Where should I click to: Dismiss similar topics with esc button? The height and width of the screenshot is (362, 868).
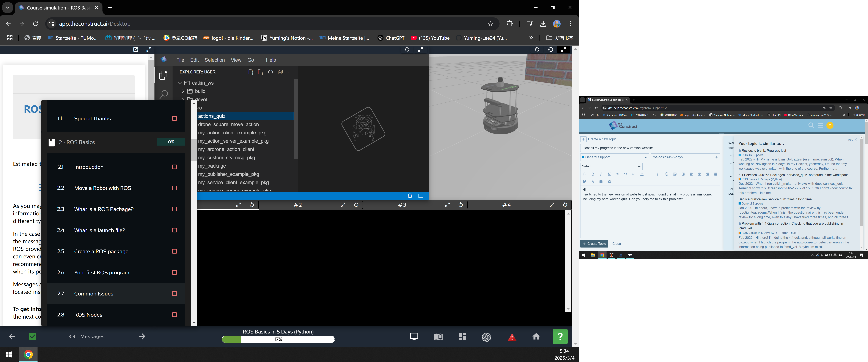(x=852, y=140)
